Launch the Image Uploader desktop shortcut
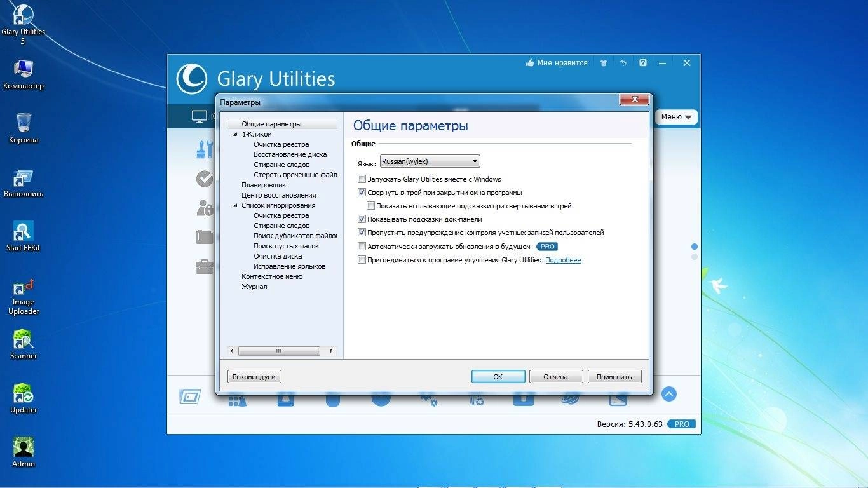The image size is (868, 488). pos(24,297)
